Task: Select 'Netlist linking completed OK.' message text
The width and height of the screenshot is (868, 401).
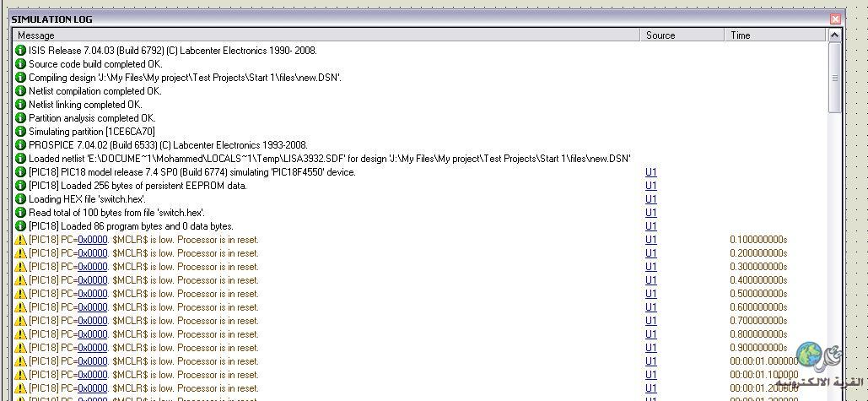Action: tap(85, 104)
